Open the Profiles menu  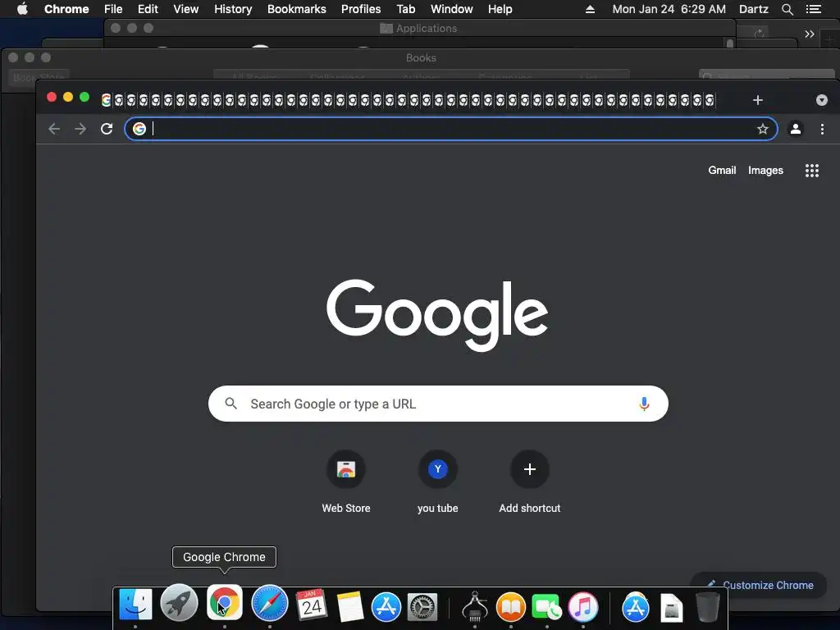coord(361,9)
